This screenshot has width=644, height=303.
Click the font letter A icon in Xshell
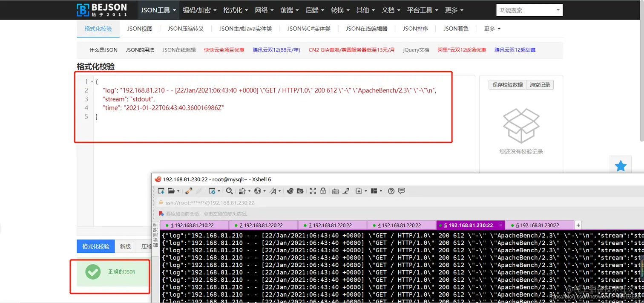[x=273, y=191]
